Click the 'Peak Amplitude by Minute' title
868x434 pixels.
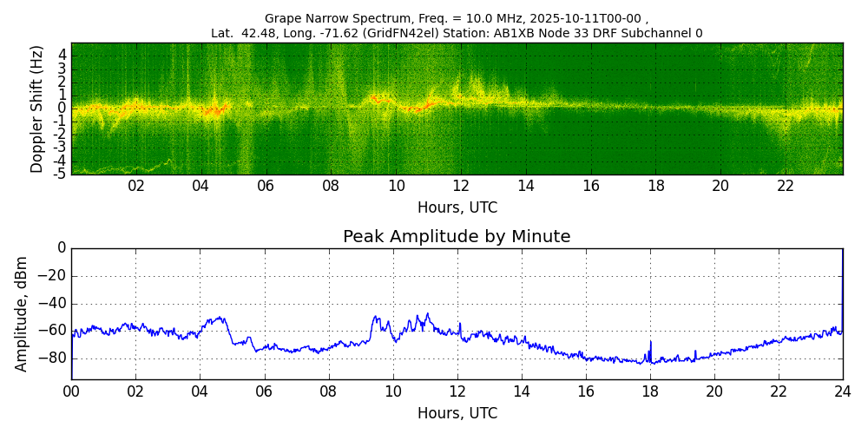coord(457,237)
